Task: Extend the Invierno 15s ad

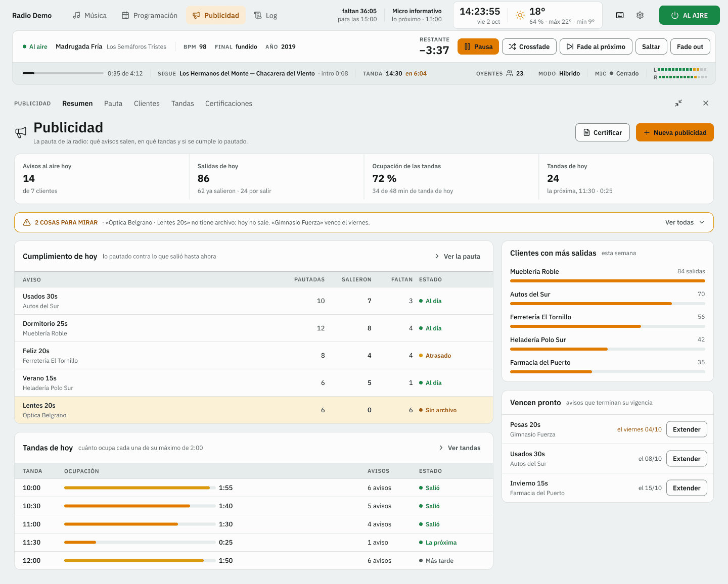Action: [x=687, y=488]
